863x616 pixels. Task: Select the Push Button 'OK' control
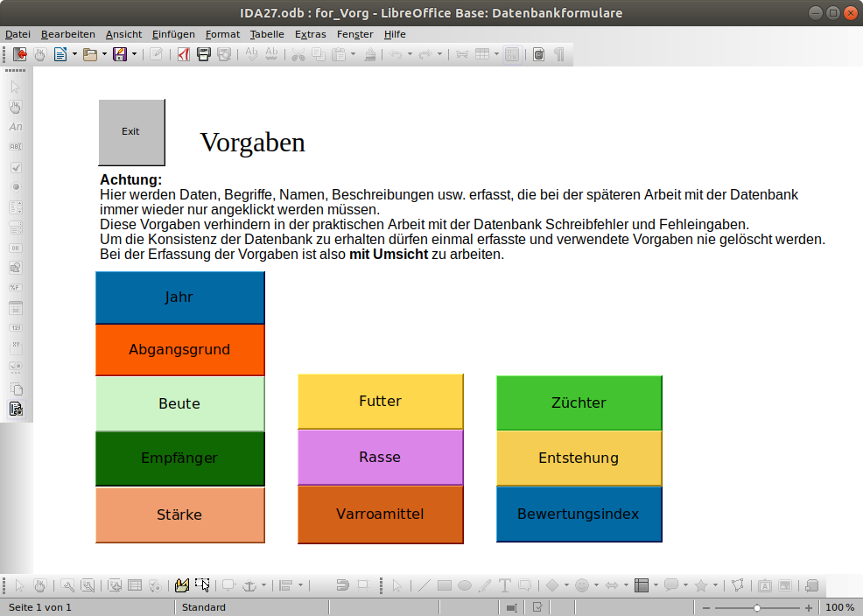(16, 248)
